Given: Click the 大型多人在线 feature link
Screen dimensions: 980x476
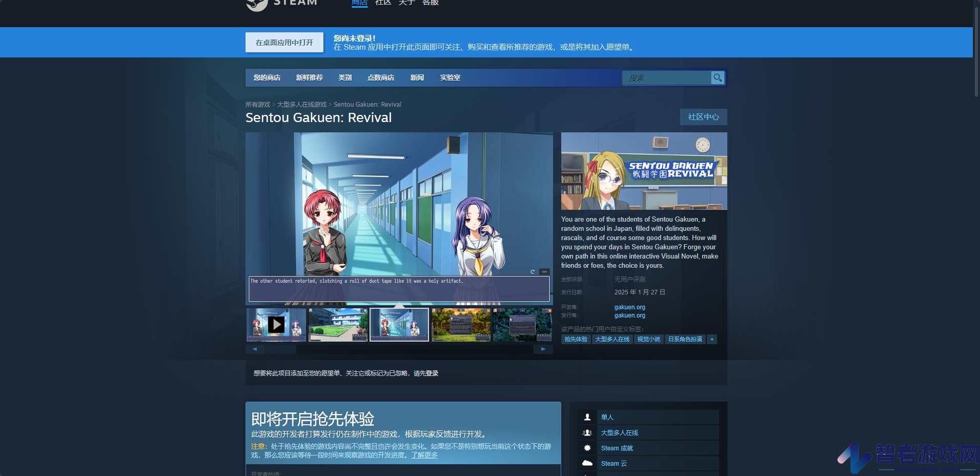Looking at the screenshot, I should [620, 432].
